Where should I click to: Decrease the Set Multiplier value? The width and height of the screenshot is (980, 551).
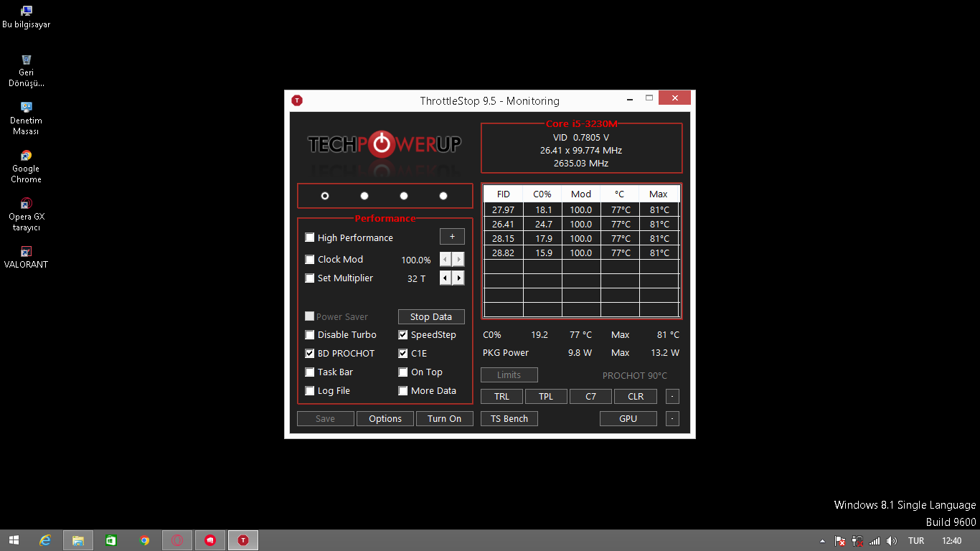(x=446, y=278)
